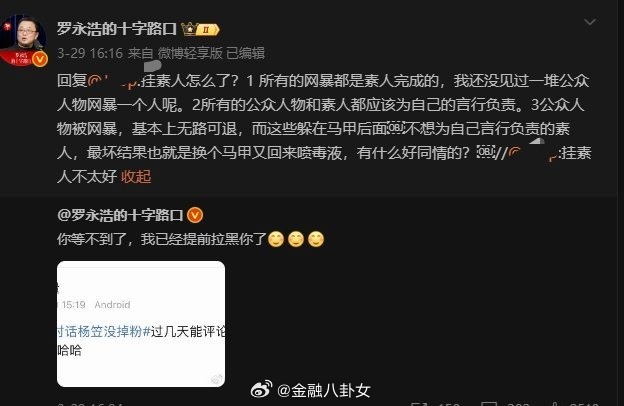Click the 微博轻享版 source link
The image size is (624, 406).
190,53
